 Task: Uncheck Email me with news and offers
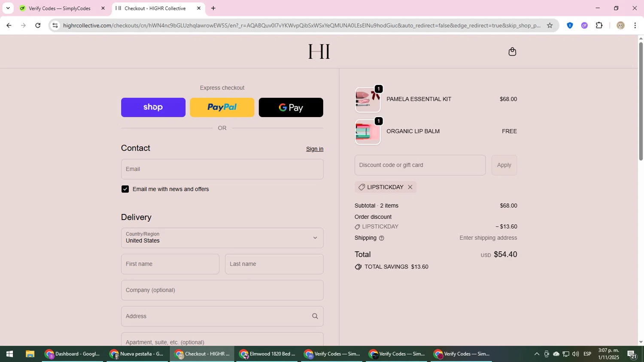[x=125, y=189]
